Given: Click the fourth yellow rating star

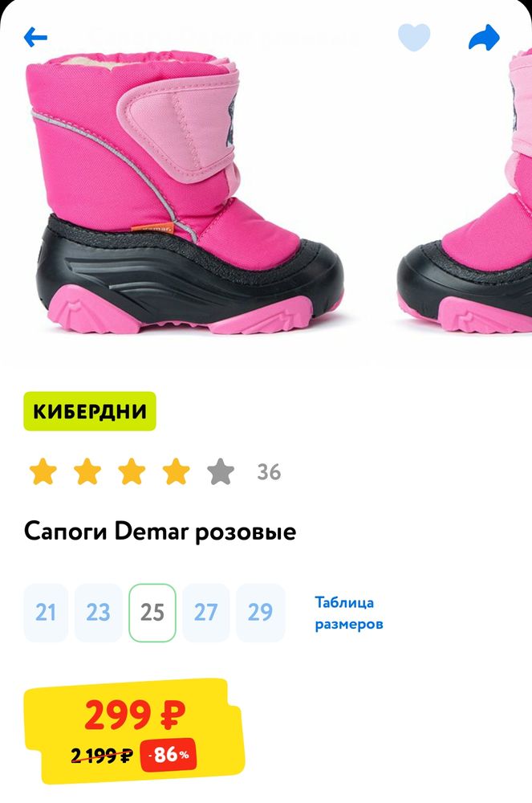Looking at the screenshot, I should click(x=177, y=471).
